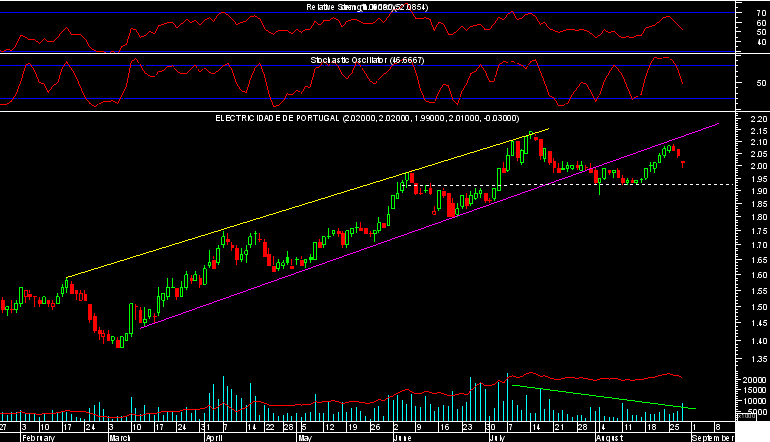Click the May month label
Screen dimensions: 770x442
[304, 438]
